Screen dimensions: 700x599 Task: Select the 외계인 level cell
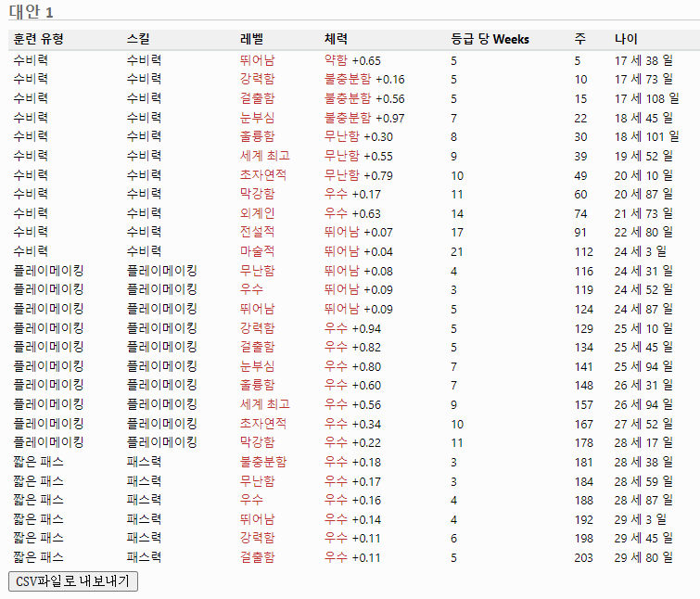(257, 213)
